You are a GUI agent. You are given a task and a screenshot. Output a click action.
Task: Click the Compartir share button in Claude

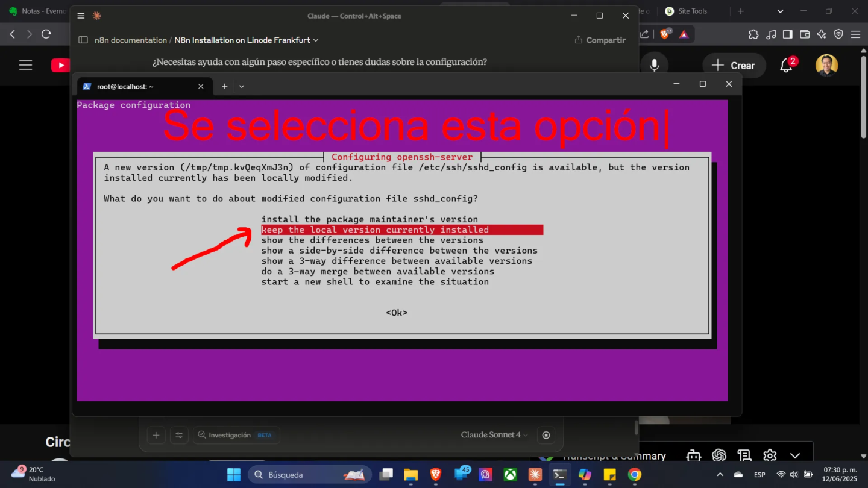click(600, 40)
